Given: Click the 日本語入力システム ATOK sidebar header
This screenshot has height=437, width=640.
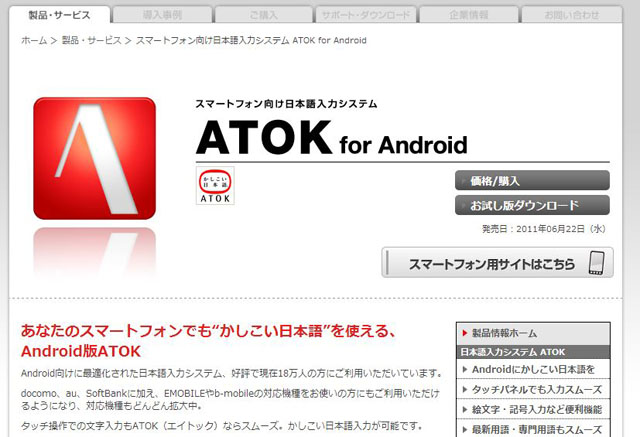Looking at the screenshot, I should [533, 352].
